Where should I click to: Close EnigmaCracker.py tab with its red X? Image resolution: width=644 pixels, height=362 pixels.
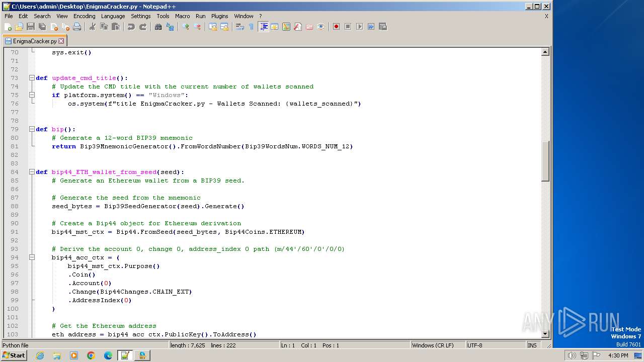[x=61, y=41]
